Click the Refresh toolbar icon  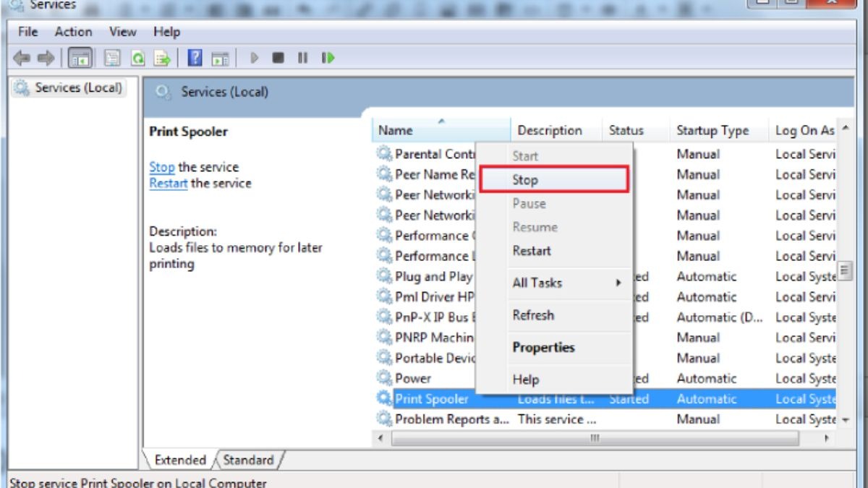pyautogui.click(x=137, y=58)
